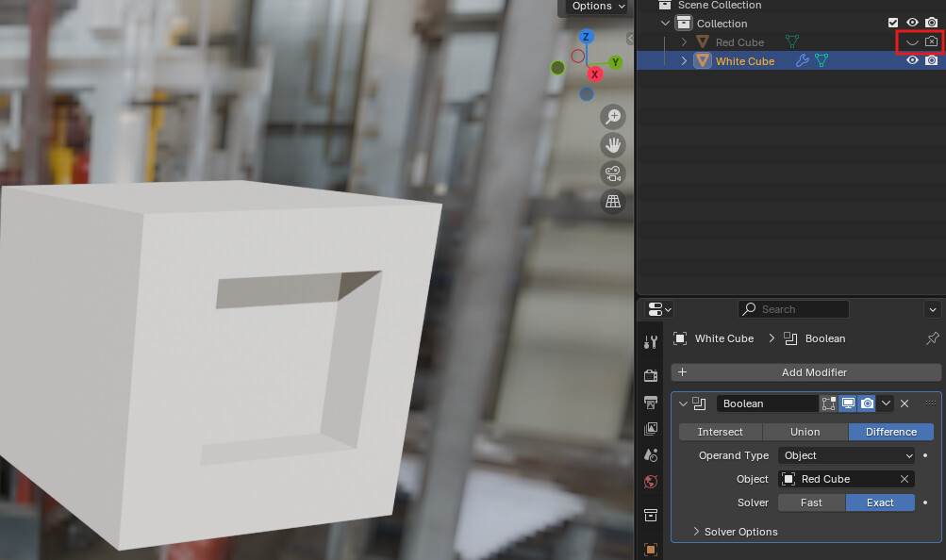This screenshot has height=560, width=946.
Task: Open the Operand Type dropdown
Action: [x=846, y=455]
